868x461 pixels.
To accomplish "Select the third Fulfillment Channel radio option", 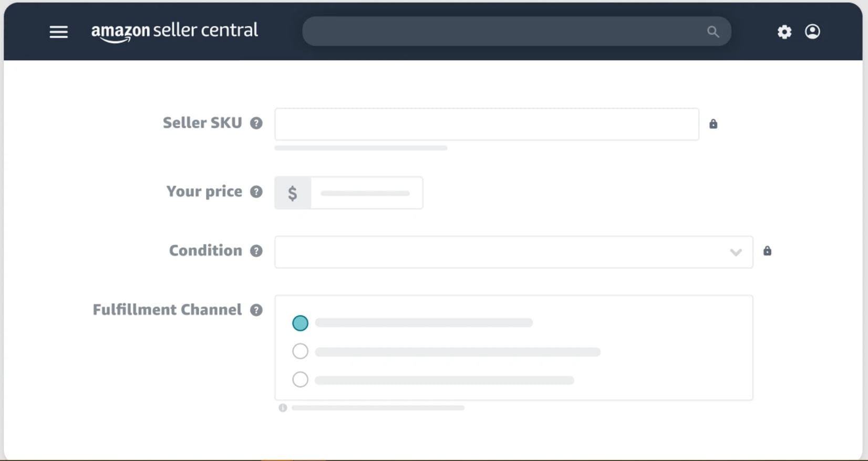I will (x=300, y=379).
